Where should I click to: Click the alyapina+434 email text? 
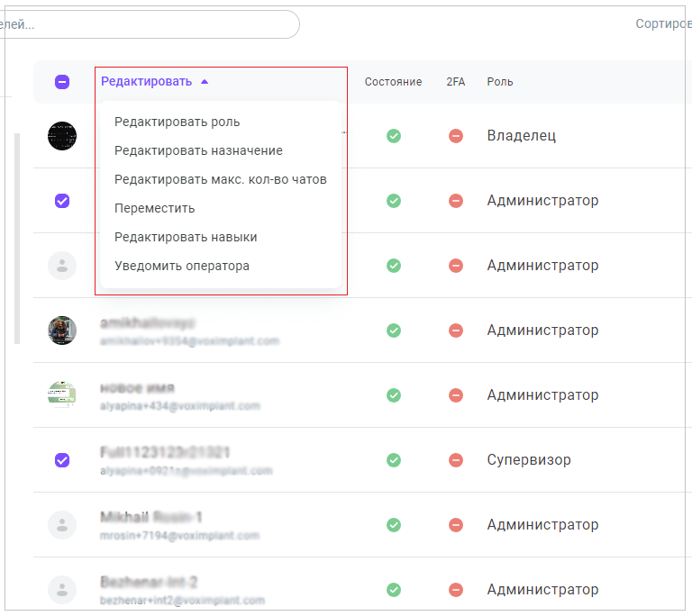[x=180, y=406]
